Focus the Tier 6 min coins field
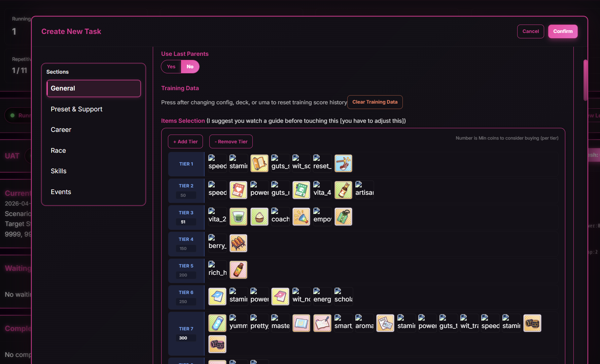The height and width of the screenshot is (364, 600). 186,301
